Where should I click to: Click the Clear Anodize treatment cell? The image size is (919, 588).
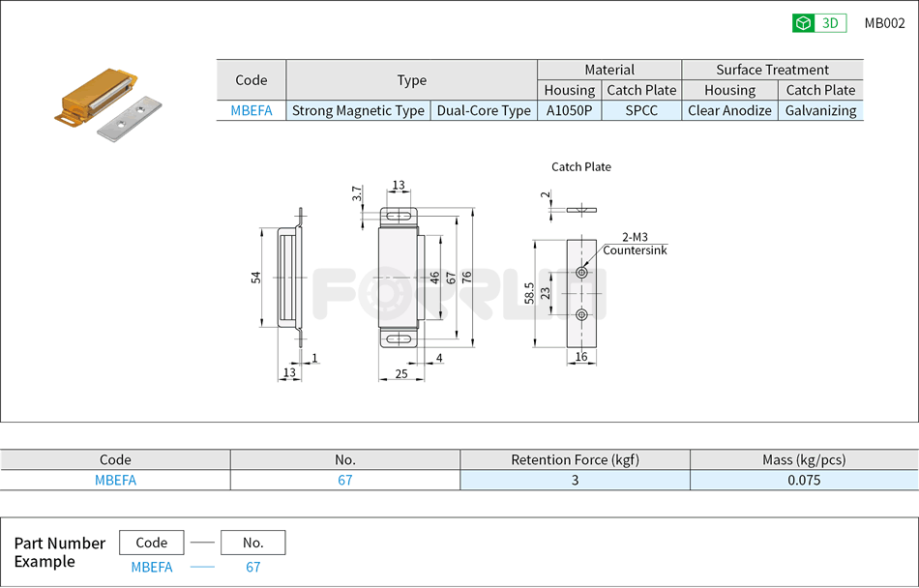click(729, 110)
